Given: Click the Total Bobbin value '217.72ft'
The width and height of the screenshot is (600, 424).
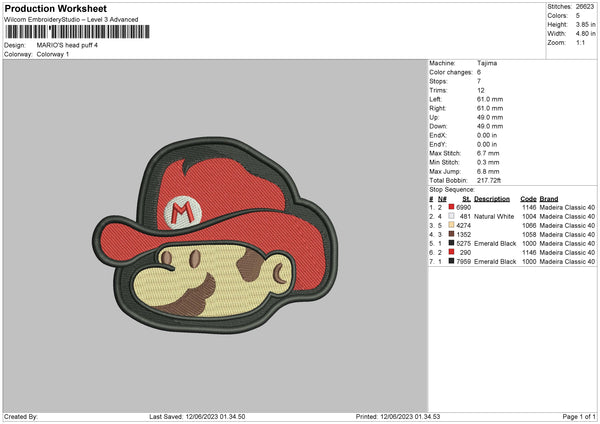Looking at the screenshot, I should tap(489, 180).
